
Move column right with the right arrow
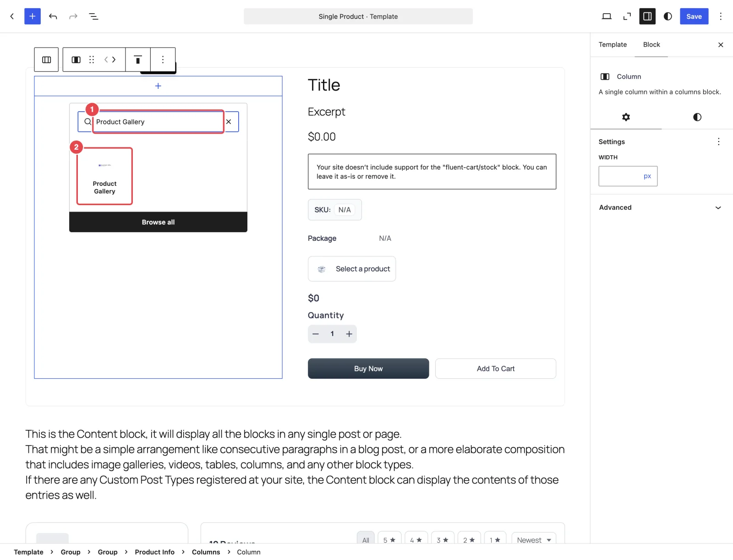tap(114, 60)
